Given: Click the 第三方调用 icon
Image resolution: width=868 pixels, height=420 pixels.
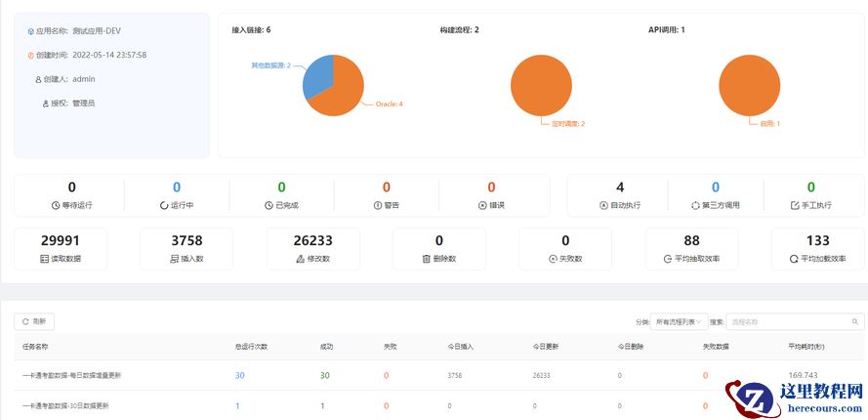Looking at the screenshot, I should (696, 205).
